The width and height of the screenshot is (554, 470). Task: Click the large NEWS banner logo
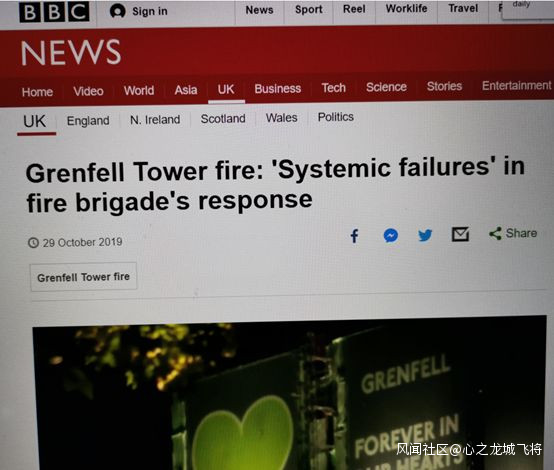71,52
